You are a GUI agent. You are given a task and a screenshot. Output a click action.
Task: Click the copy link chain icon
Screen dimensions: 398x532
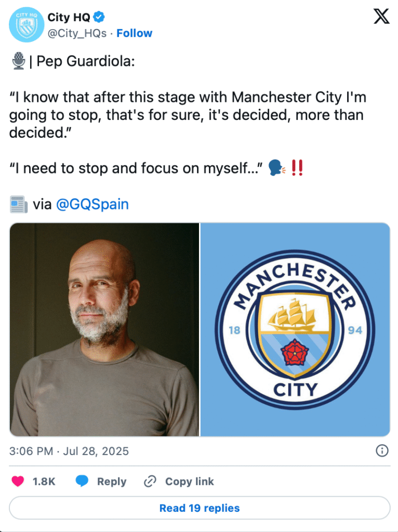(150, 481)
